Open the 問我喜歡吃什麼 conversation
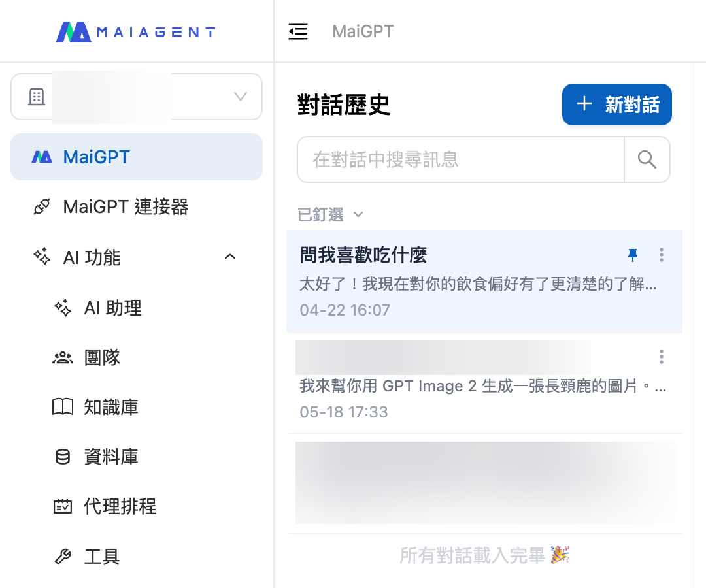706x588 pixels. 484,282
